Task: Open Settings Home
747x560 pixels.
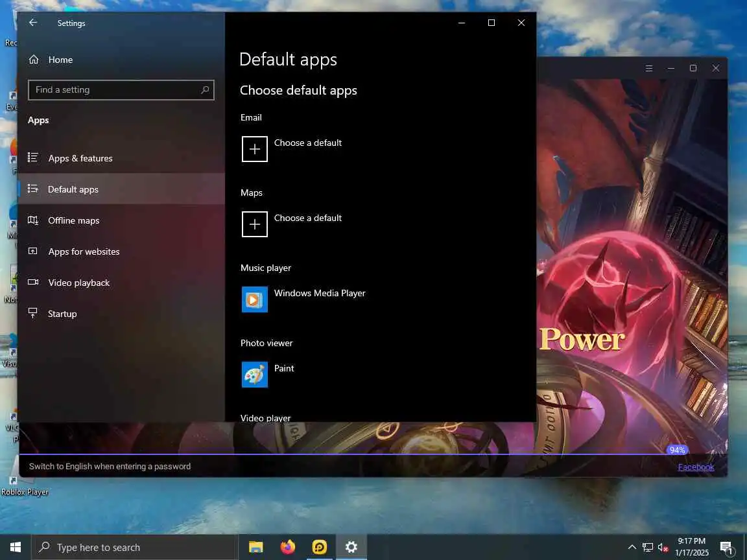Action: 121,60
